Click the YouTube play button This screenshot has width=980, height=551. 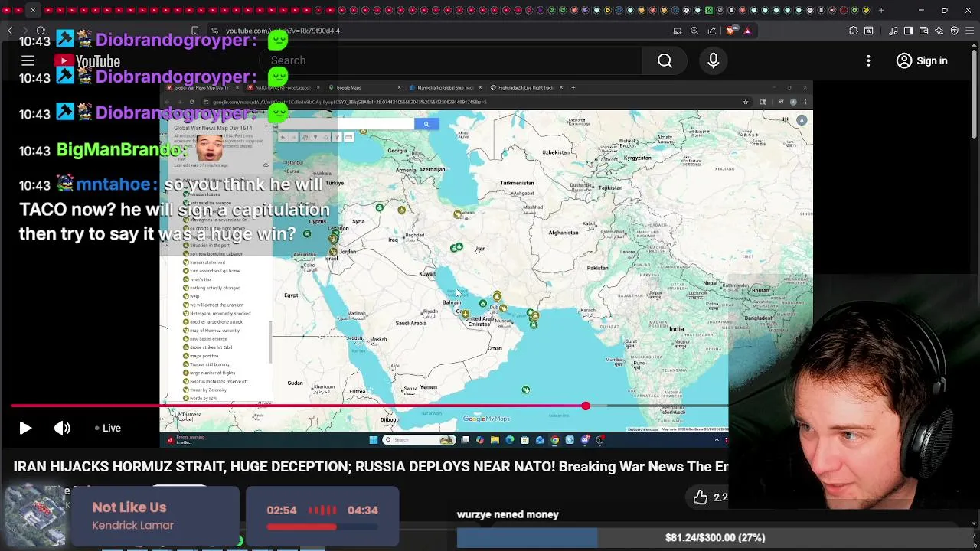[x=24, y=429]
